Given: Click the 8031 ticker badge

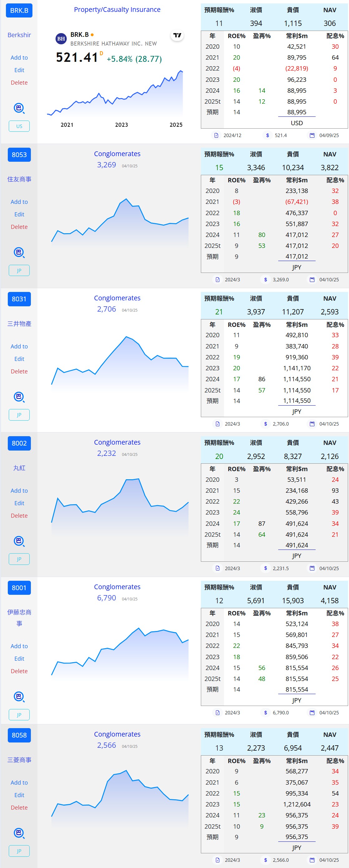Looking at the screenshot, I should coord(19,299).
